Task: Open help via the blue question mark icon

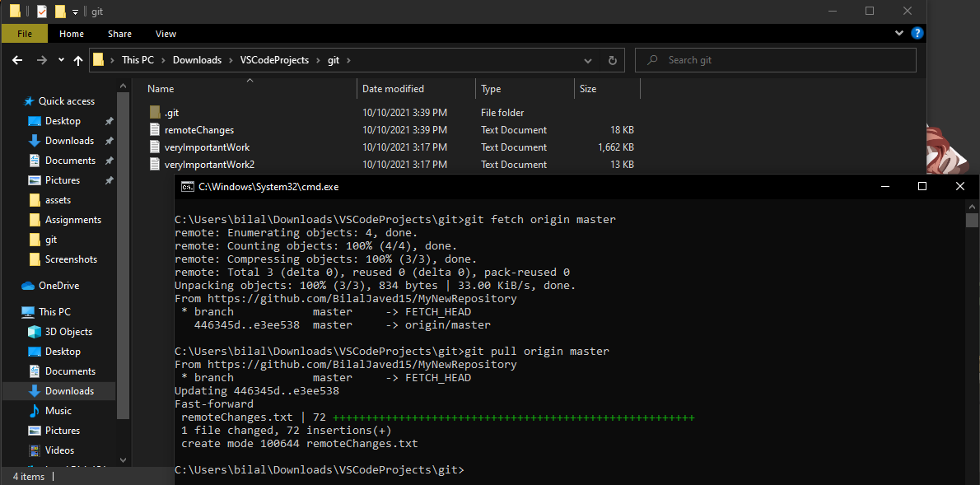Action: 917,33
